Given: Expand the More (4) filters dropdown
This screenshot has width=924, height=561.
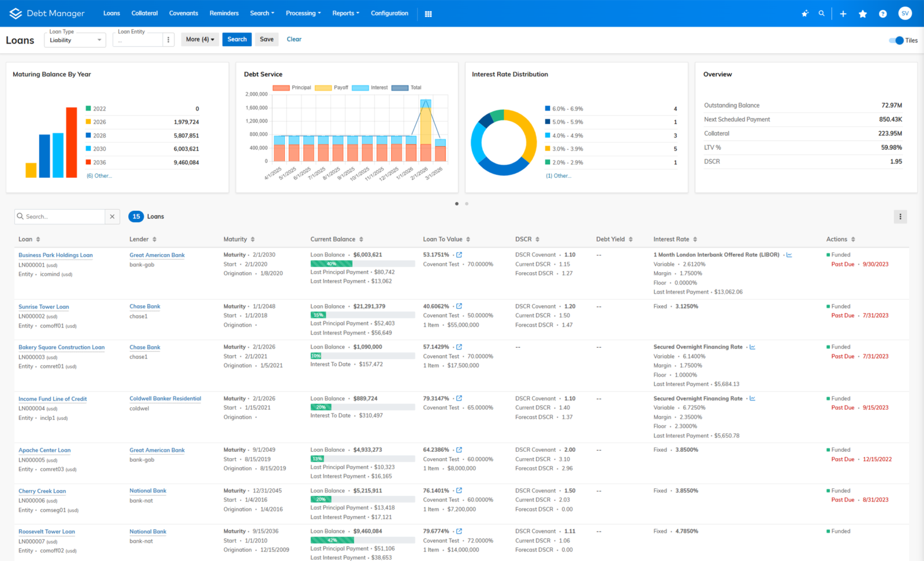Looking at the screenshot, I should [x=200, y=39].
